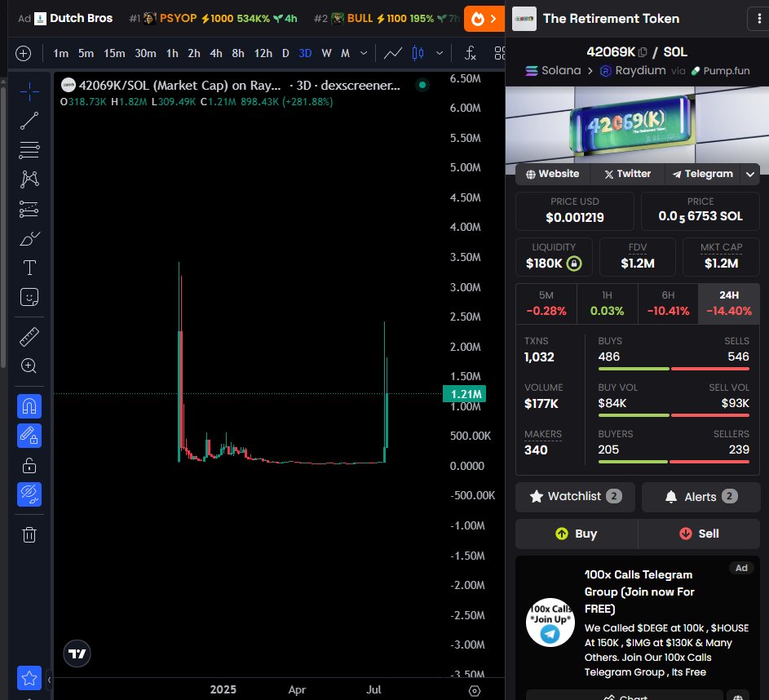Open favorites star toolbar button
769x700 pixels.
click(x=29, y=679)
